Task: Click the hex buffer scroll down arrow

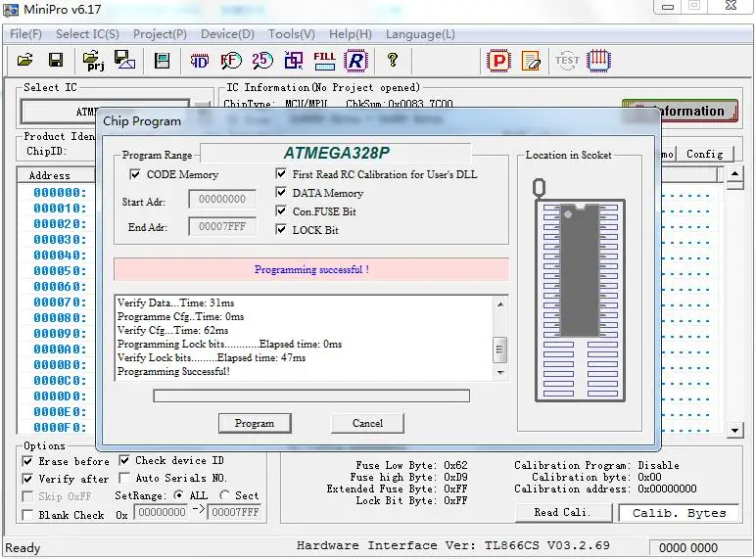Action: tap(735, 430)
